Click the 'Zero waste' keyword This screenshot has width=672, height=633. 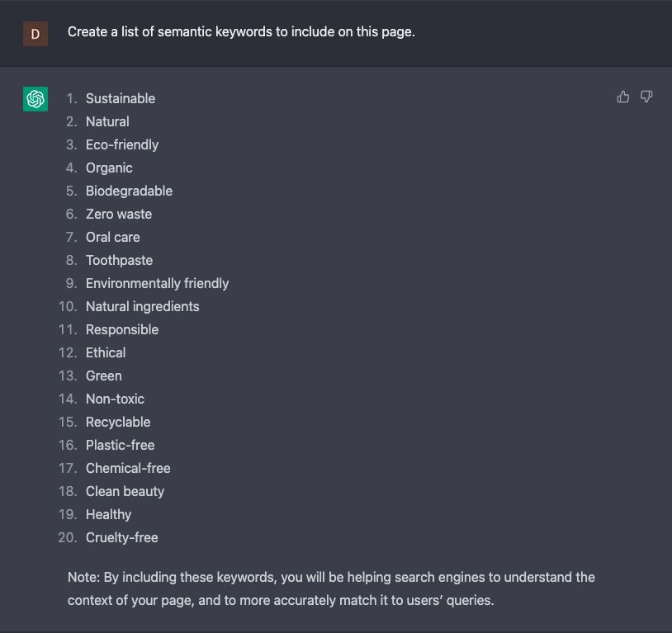[x=119, y=215]
